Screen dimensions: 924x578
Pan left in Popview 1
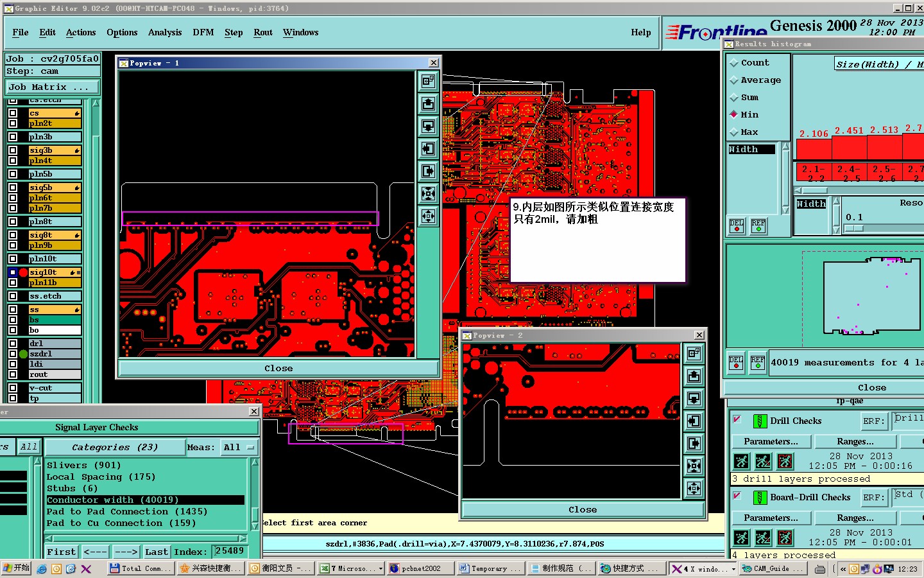point(428,149)
